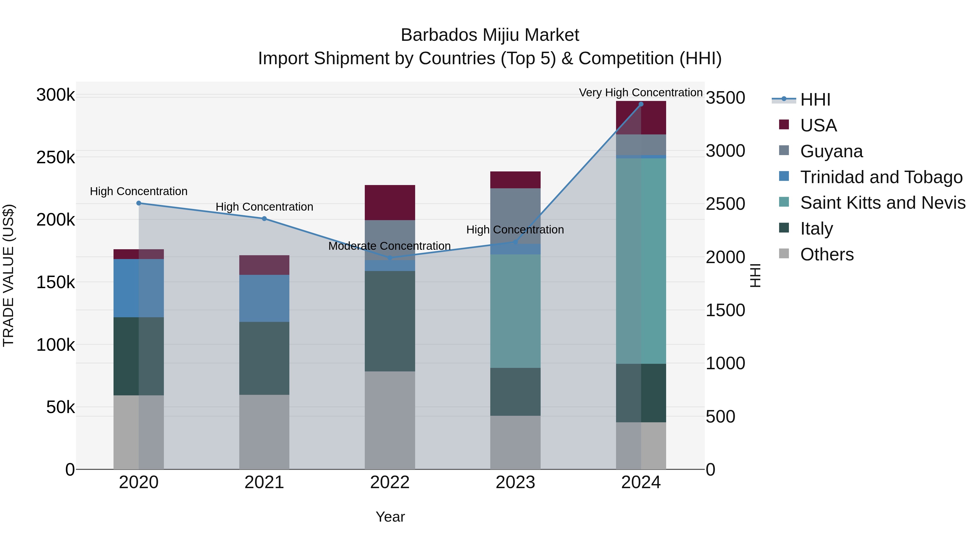
Task: Click the 2022 USA bar segment
Action: pos(390,203)
